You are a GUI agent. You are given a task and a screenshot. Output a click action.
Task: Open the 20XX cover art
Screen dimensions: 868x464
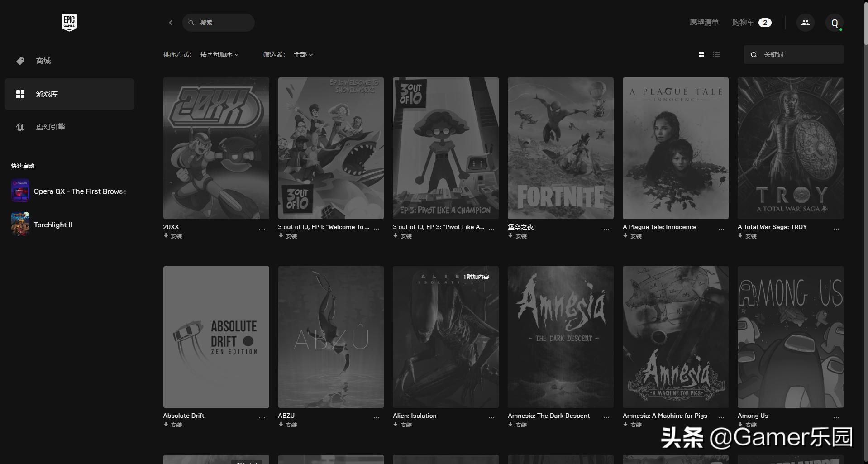click(216, 148)
